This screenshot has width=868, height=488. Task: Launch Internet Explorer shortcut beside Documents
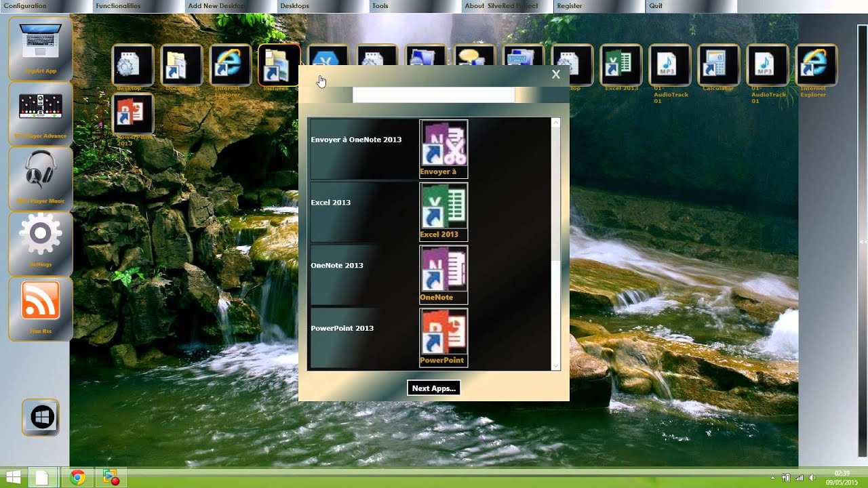(x=230, y=66)
